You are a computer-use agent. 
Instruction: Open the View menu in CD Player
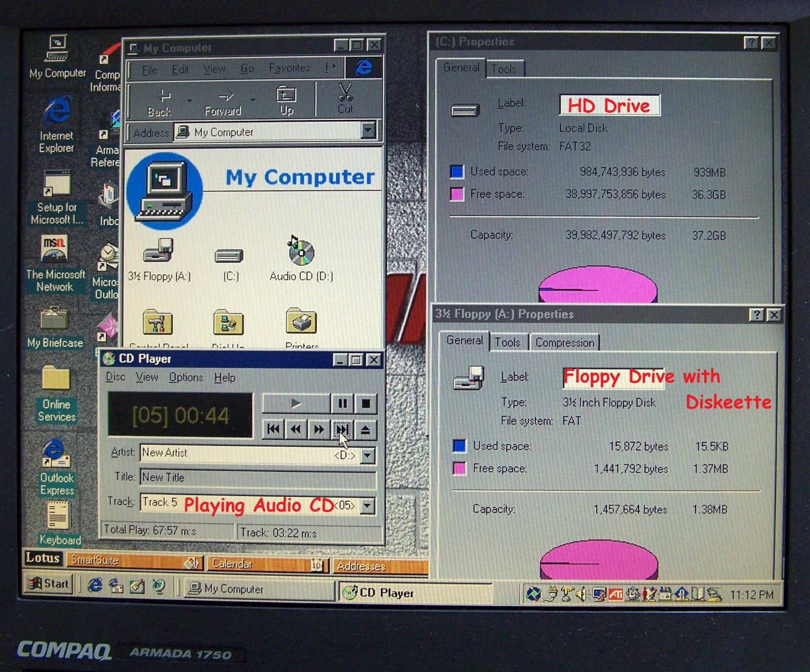(147, 377)
